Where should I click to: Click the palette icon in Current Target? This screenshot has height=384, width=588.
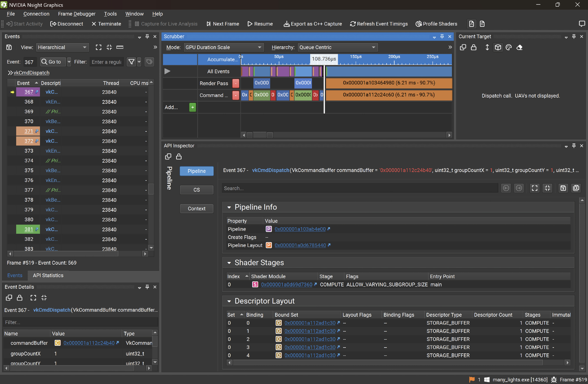[509, 47]
